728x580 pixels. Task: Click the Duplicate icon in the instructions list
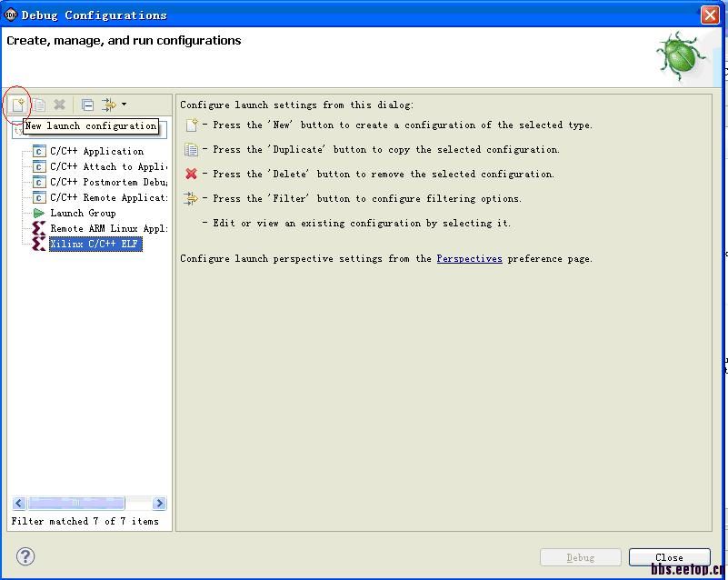click(191, 149)
